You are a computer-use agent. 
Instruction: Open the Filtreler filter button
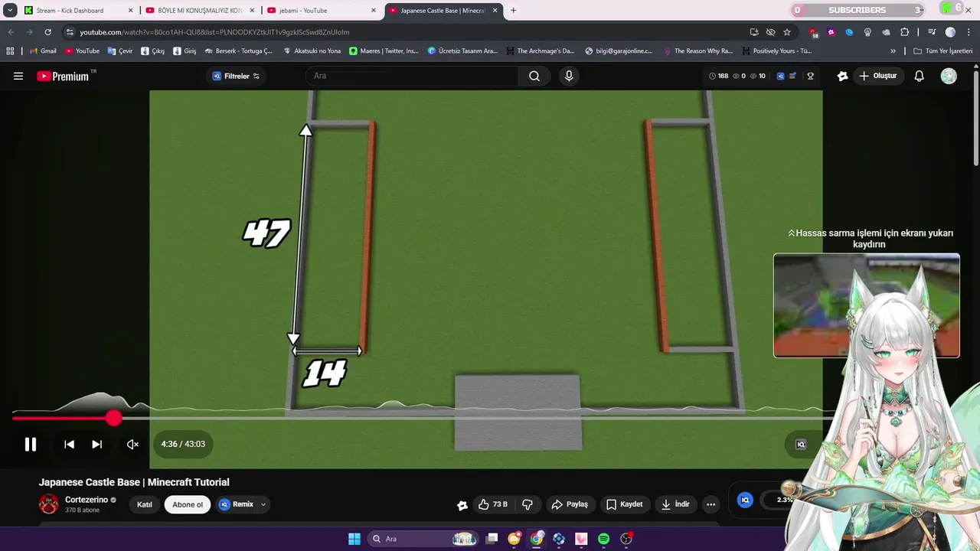[x=236, y=76]
